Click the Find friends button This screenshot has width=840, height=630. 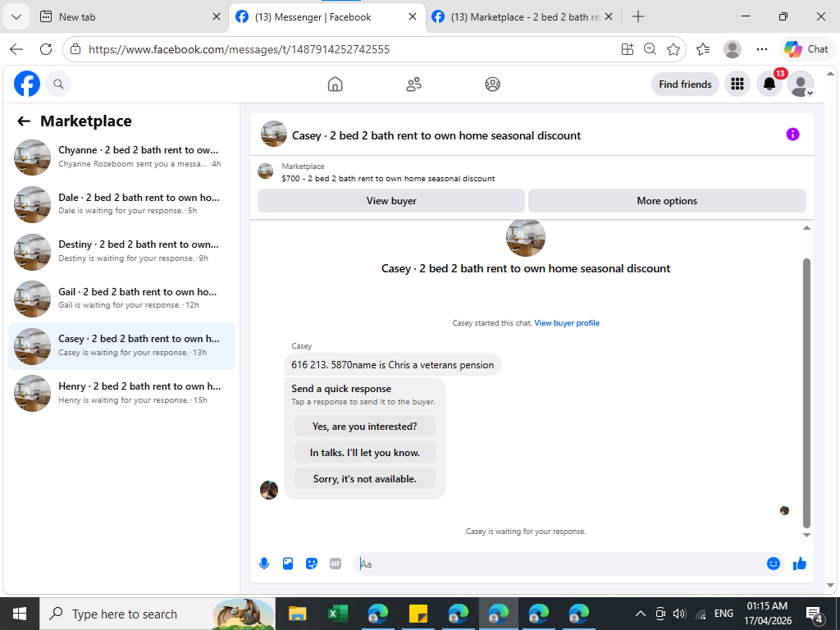[x=685, y=84]
